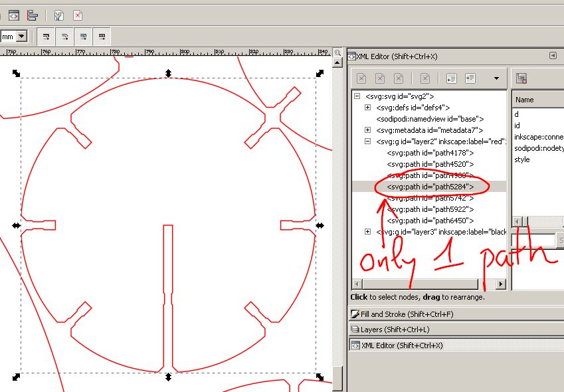Click the vertical scrollbar up arrow
Image resolution: width=564 pixels, height=392 pixels.
337,62
